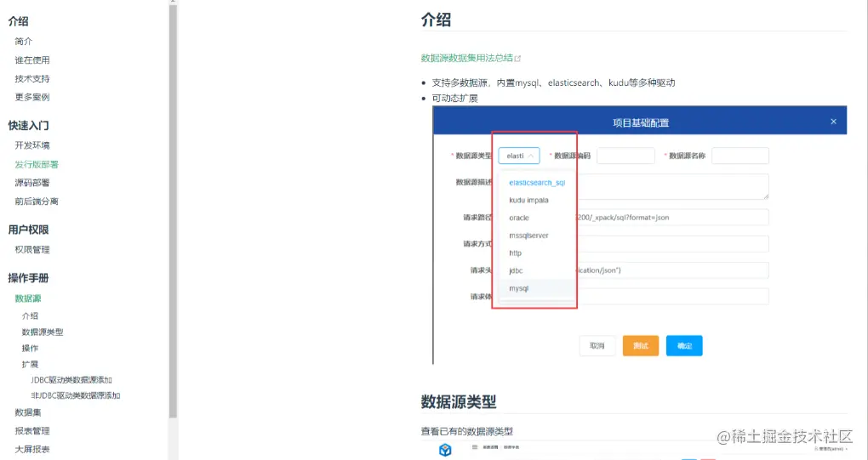Focus the 数据源名称 input field
Viewport: 868px width, 460px height.
pos(740,156)
